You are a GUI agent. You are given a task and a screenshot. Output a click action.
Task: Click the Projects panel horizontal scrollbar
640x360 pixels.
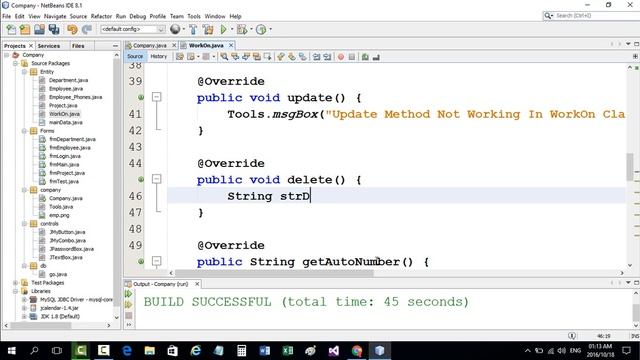40,325
